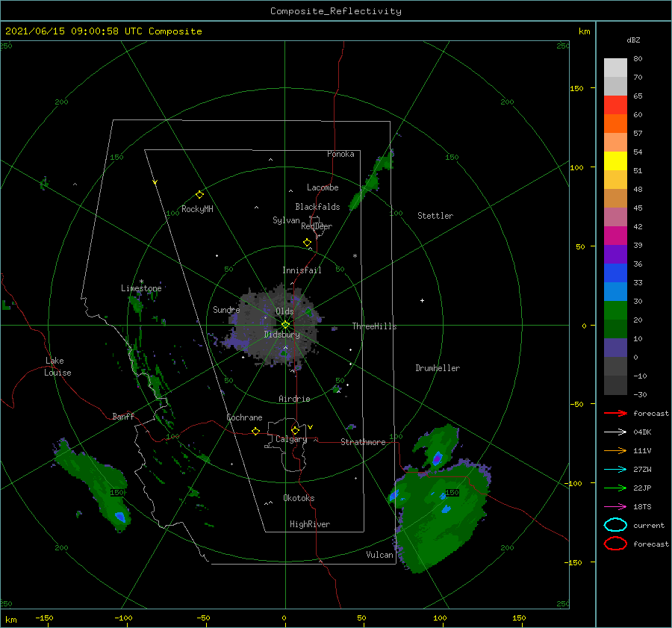Click the orange 60-57 dBZ swatch
The image size is (672, 628).
[x=615, y=124]
